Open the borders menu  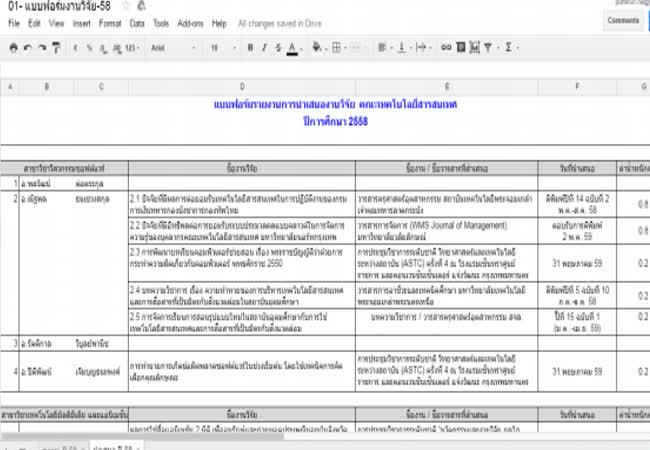point(339,48)
